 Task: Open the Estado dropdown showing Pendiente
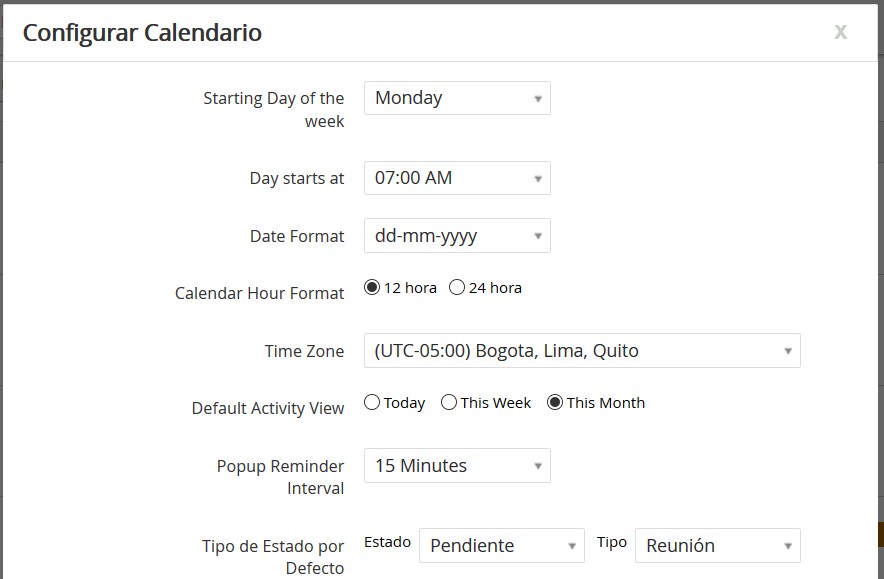502,546
